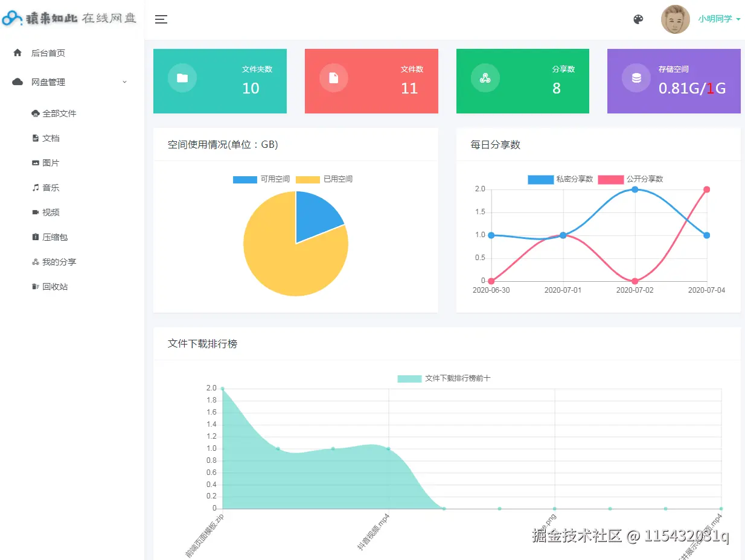Screen dimensions: 745x560
Task: Open 我的分享 submenu item
Action: [59, 262]
